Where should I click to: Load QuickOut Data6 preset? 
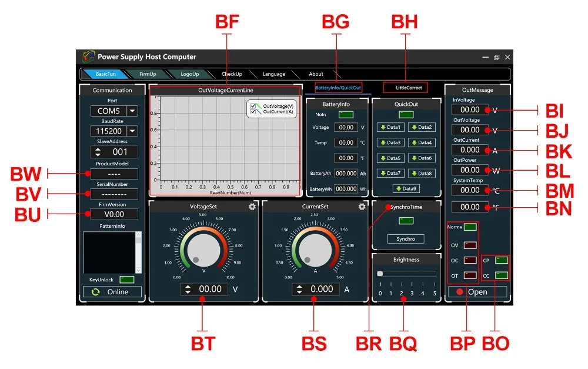(422, 158)
